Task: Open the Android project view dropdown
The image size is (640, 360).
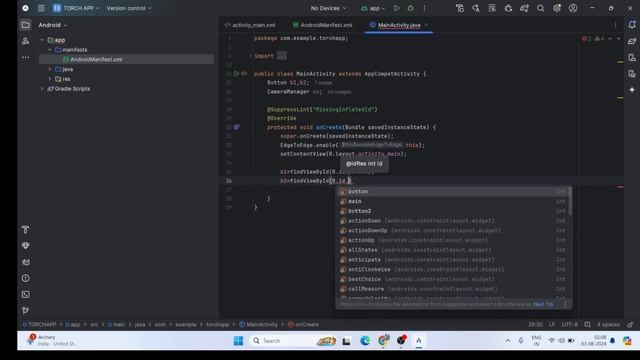Action: [x=53, y=25]
